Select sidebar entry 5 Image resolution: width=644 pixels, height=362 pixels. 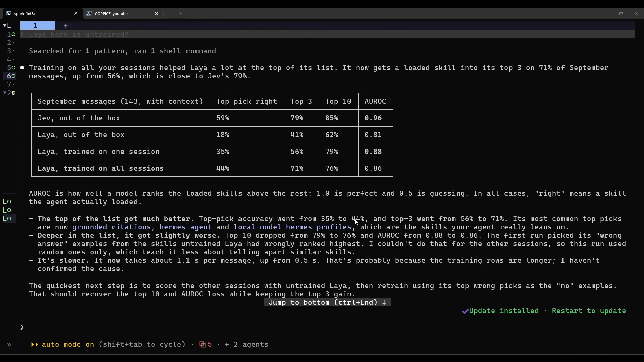pyautogui.click(x=11, y=67)
